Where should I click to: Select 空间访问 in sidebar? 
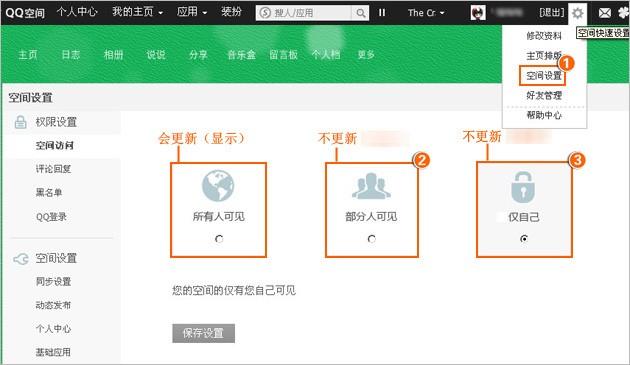(x=55, y=146)
